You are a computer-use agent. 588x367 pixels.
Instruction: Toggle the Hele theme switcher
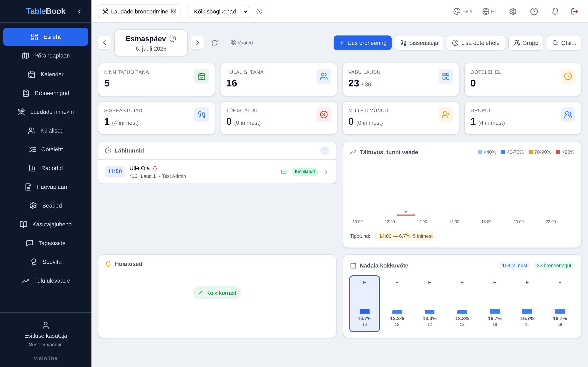(463, 11)
